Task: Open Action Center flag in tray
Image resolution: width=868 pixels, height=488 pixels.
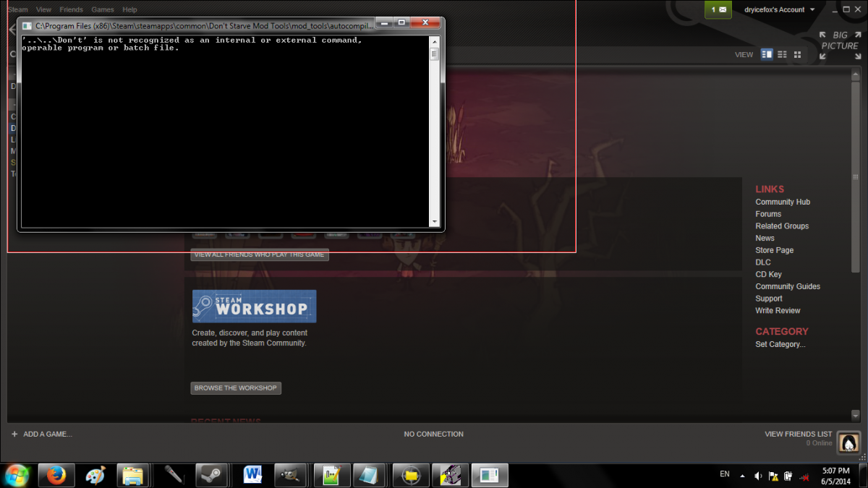Action: tap(773, 476)
